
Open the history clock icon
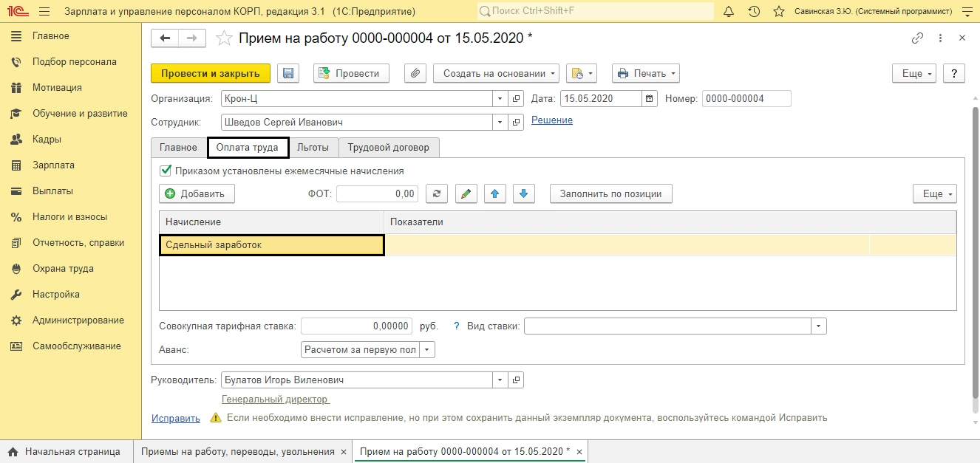point(754,12)
